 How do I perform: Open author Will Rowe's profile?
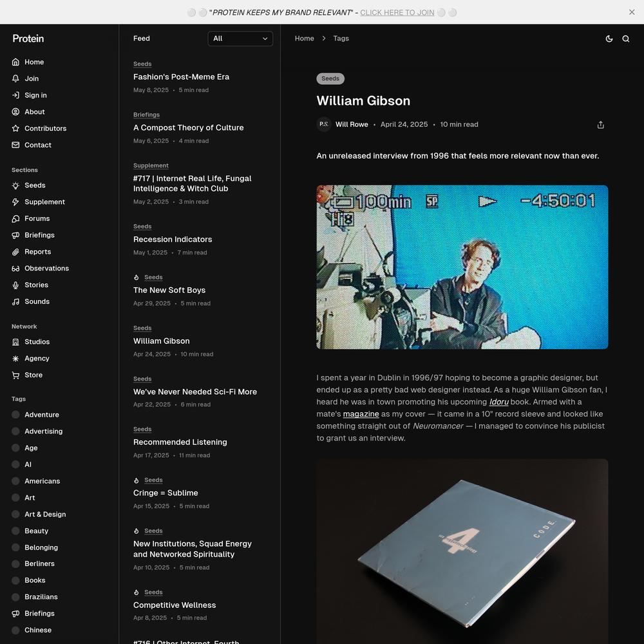[x=352, y=124]
